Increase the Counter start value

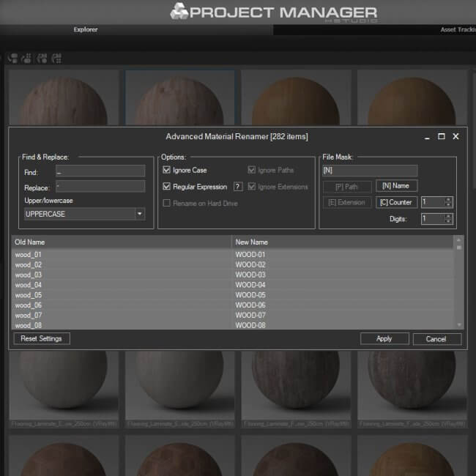448,199
